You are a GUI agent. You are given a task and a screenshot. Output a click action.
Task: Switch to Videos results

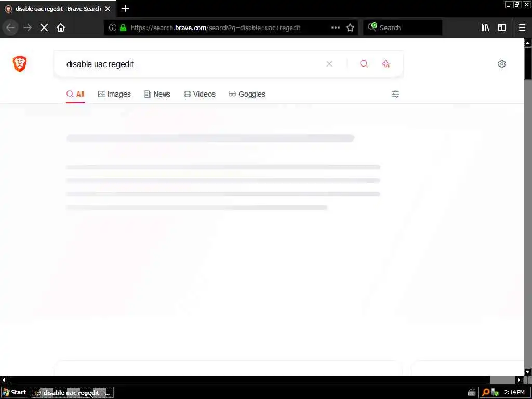[x=199, y=94]
